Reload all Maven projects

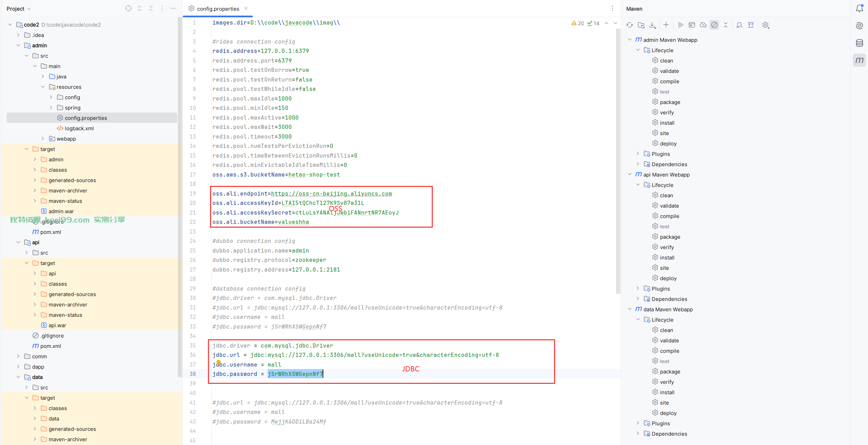630,25
